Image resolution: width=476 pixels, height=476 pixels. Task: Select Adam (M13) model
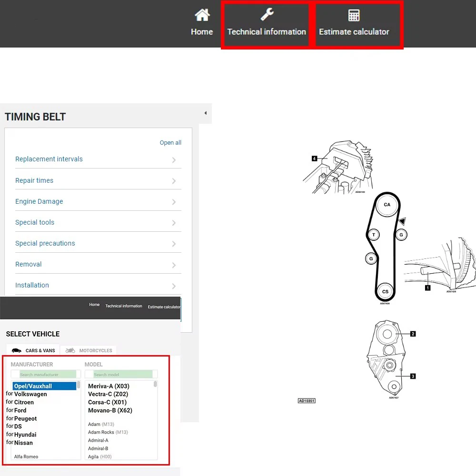pyautogui.click(x=101, y=424)
